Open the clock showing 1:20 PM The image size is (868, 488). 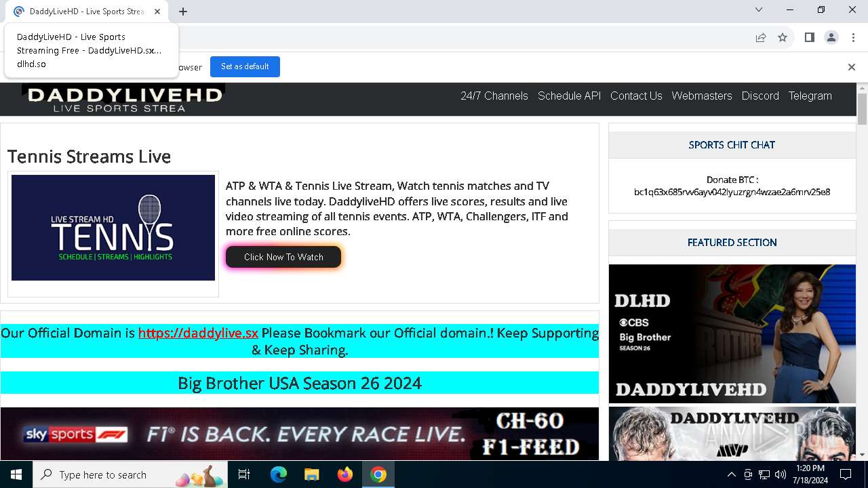(809, 474)
